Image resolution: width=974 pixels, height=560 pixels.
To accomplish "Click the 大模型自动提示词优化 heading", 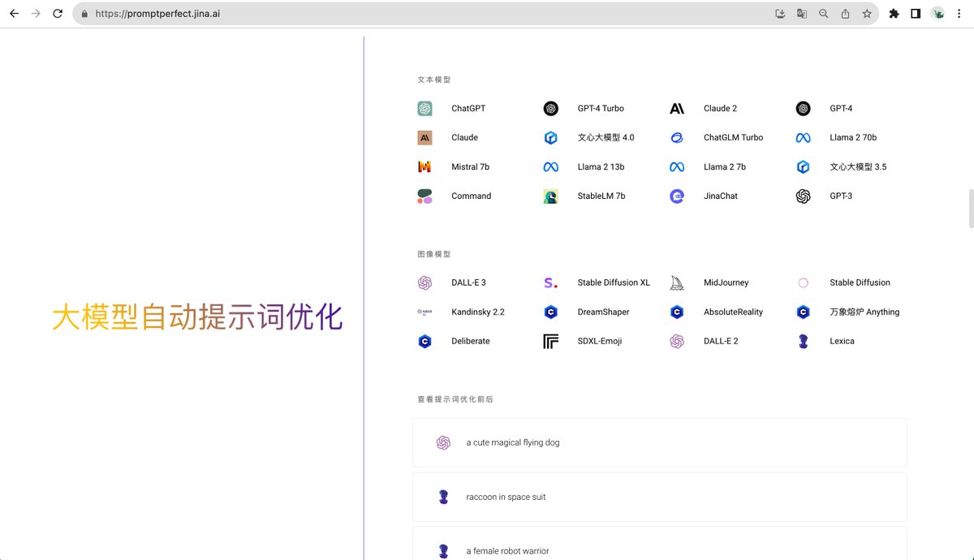I will [x=197, y=317].
